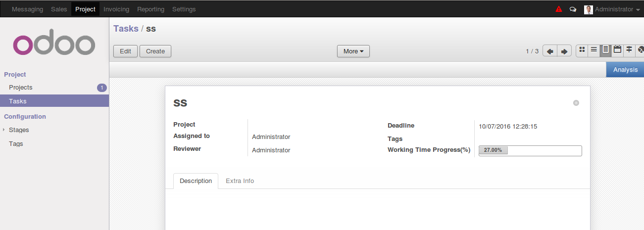Open the More actions dropdown

point(353,51)
